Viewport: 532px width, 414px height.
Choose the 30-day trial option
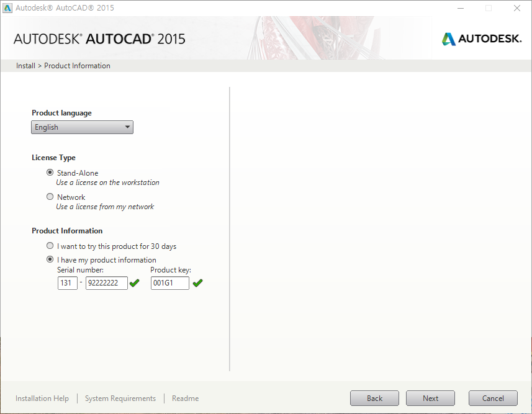pyautogui.click(x=50, y=245)
